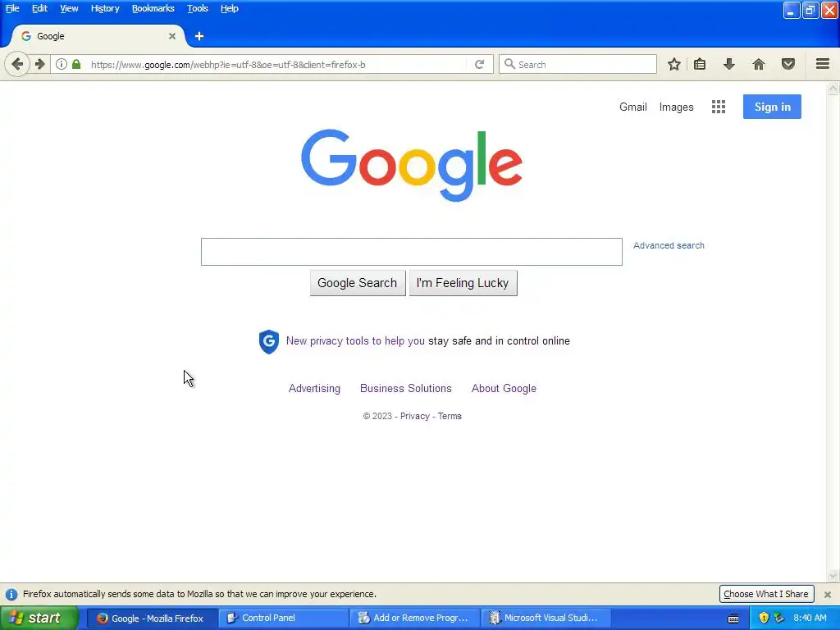Open the Firefox hamburger menu
The width and height of the screenshot is (840, 630).
(x=822, y=64)
